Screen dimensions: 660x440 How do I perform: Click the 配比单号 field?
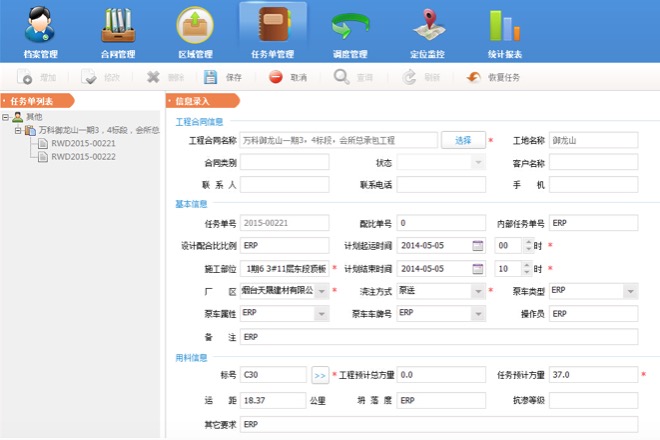pyautogui.click(x=441, y=223)
